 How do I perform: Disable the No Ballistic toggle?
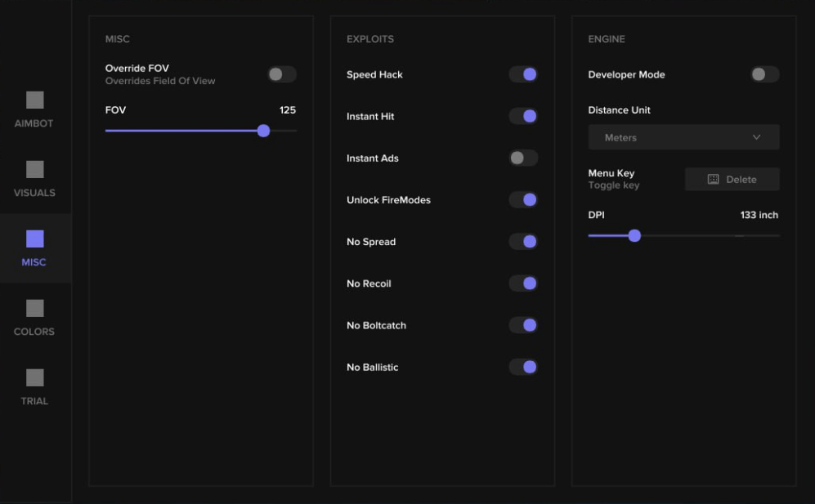[x=523, y=367]
